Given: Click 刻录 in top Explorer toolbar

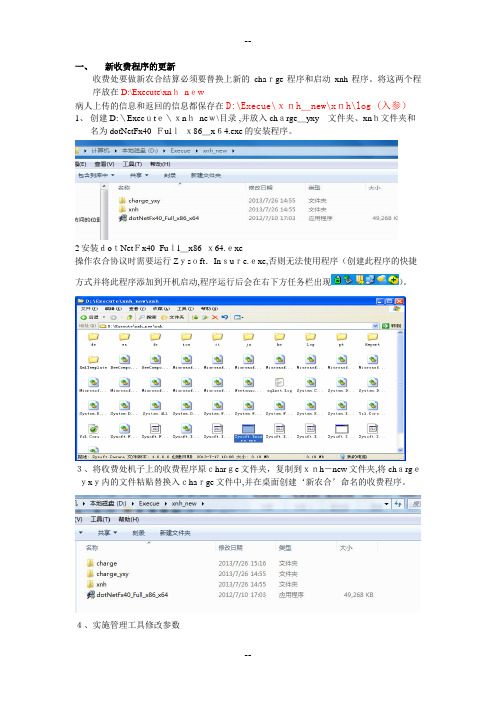Looking at the screenshot, I should click(170, 176).
